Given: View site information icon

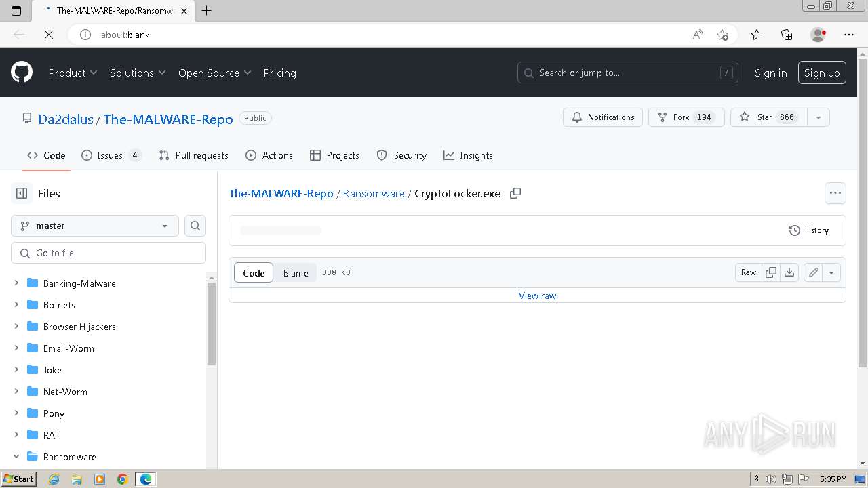Looking at the screenshot, I should pyautogui.click(x=85, y=35).
